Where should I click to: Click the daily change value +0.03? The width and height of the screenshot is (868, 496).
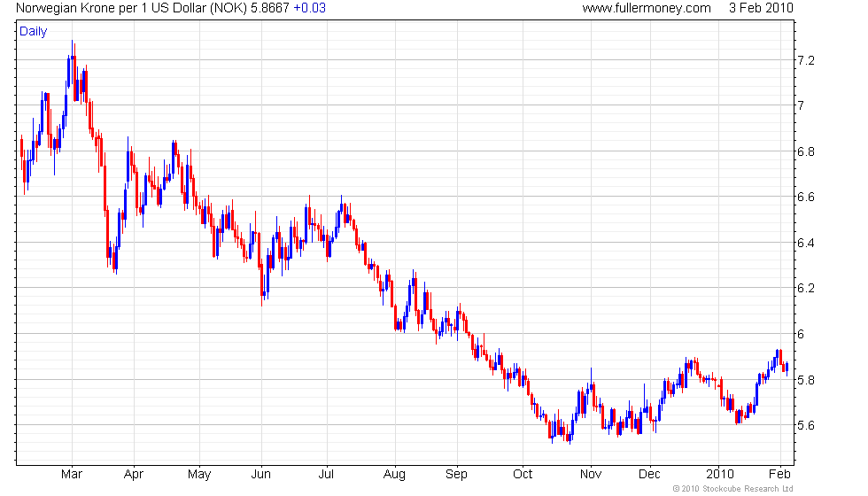click(x=309, y=8)
